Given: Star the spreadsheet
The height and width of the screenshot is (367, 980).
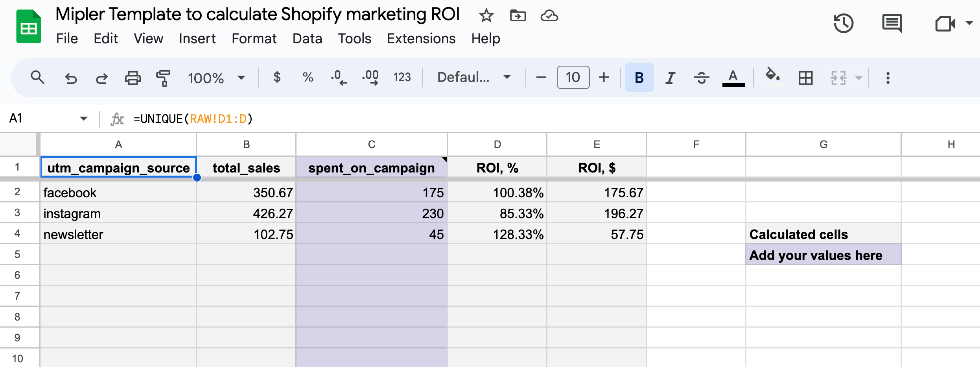Looking at the screenshot, I should click(486, 16).
